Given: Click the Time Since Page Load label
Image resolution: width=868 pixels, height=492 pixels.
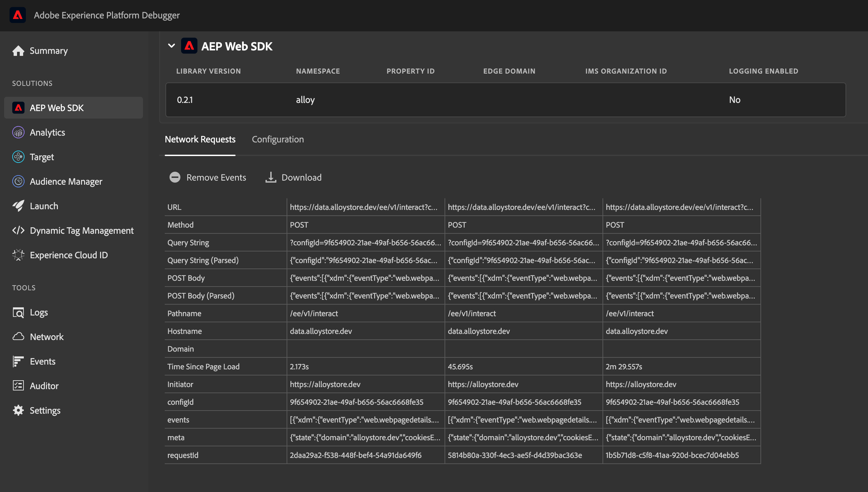Looking at the screenshot, I should tap(204, 367).
